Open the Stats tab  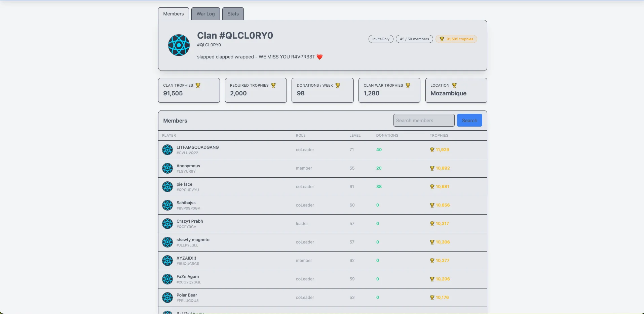pos(233,14)
